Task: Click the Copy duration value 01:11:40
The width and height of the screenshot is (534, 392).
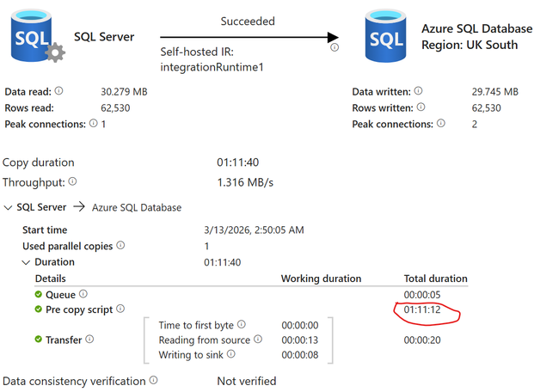Action: pos(237,162)
